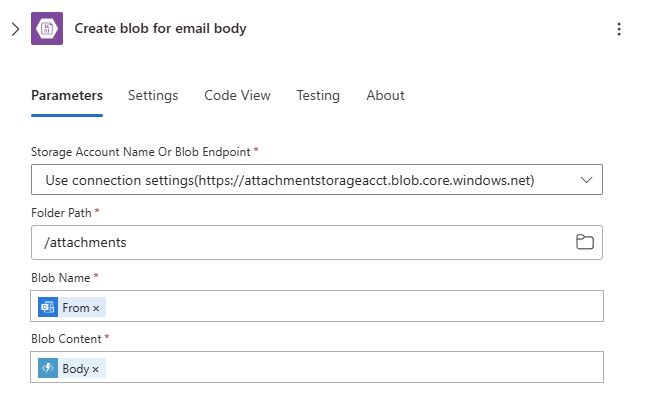Click the purple Azure Blob Storage connector icon

[47, 29]
